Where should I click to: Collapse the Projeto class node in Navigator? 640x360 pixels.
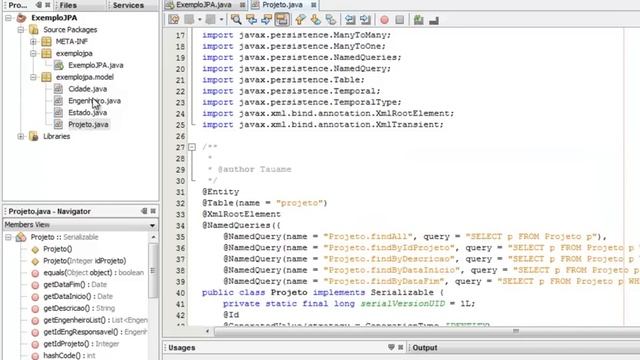point(8,237)
